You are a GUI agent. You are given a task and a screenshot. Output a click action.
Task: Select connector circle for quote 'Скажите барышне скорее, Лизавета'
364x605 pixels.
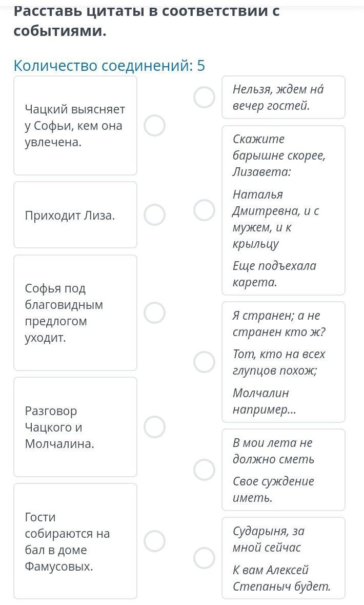pyautogui.click(x=205, y=210)
